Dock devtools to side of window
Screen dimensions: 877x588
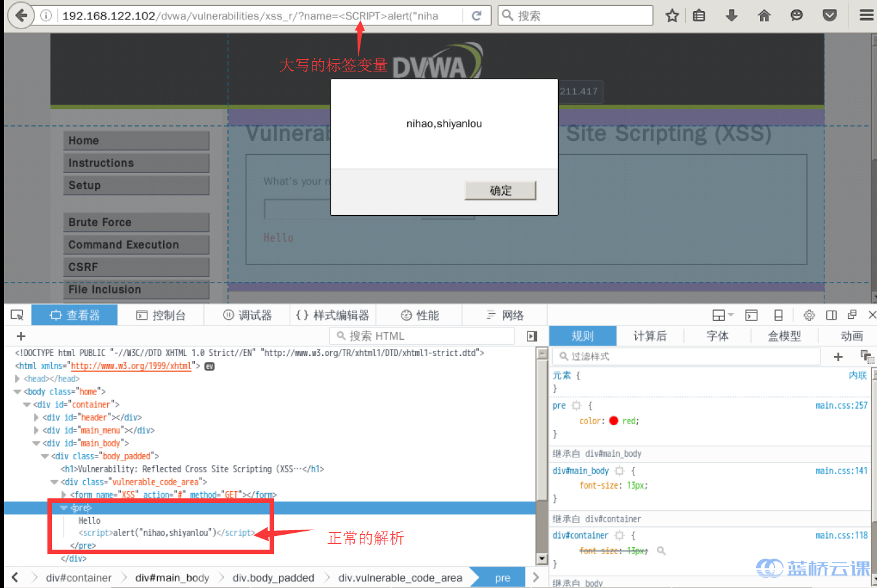point(831,315)
